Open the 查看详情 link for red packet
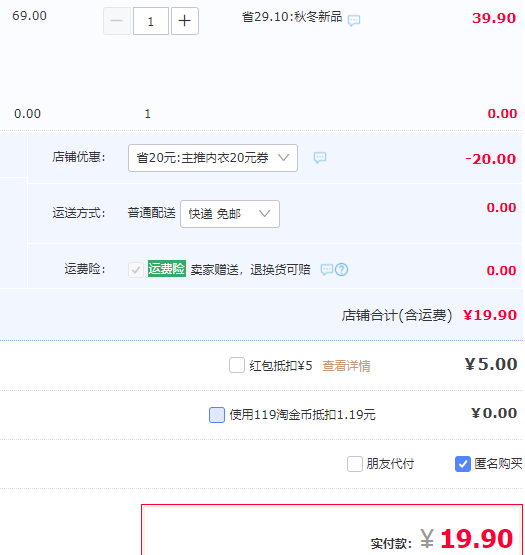Viewport: 525px width, 555px height. point(346,366)
